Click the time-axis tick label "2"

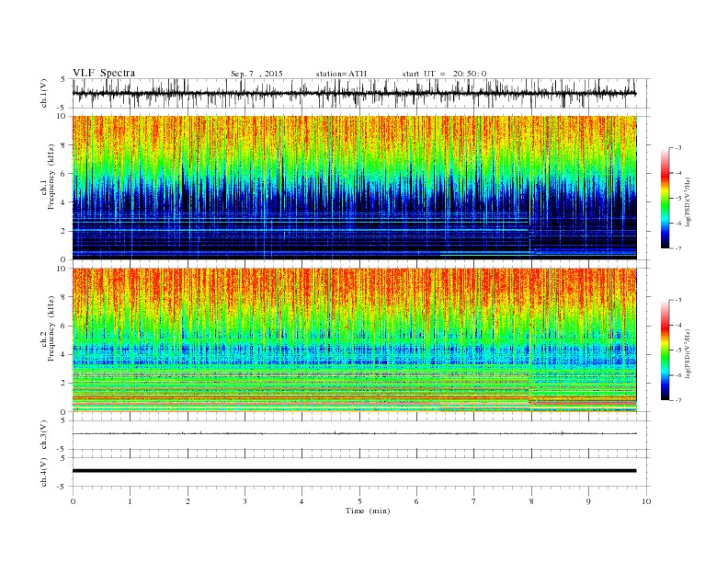pos(188,501)
